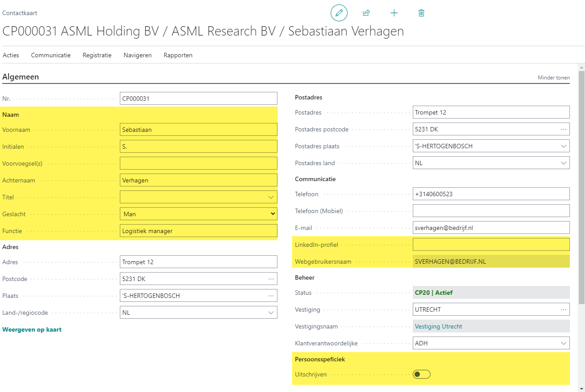Screen dimensions: 585x392
Task: Toggle the Uitschrijven switch
Action: click(421, 374)
